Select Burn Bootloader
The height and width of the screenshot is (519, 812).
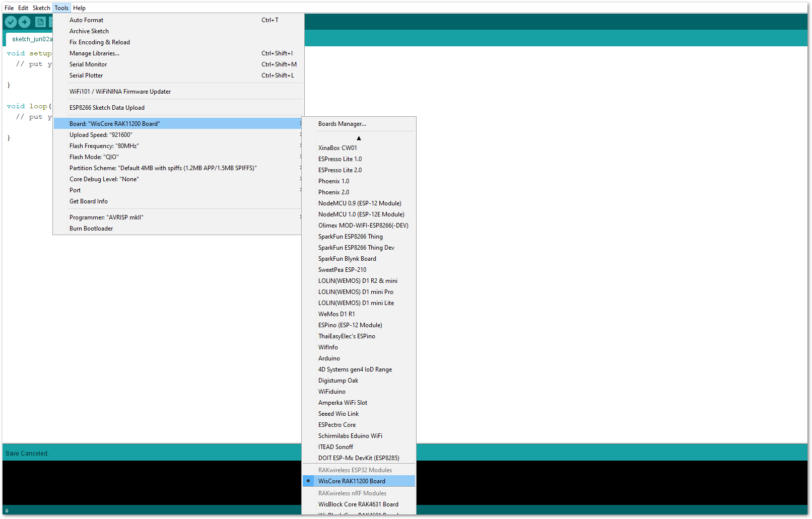(178, 229)
